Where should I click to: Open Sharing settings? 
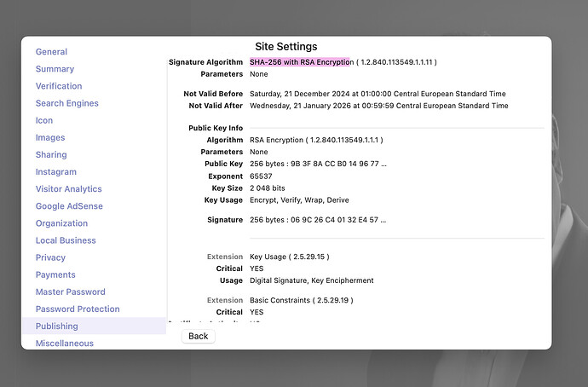pyautogui.click(x=51, y=154)
